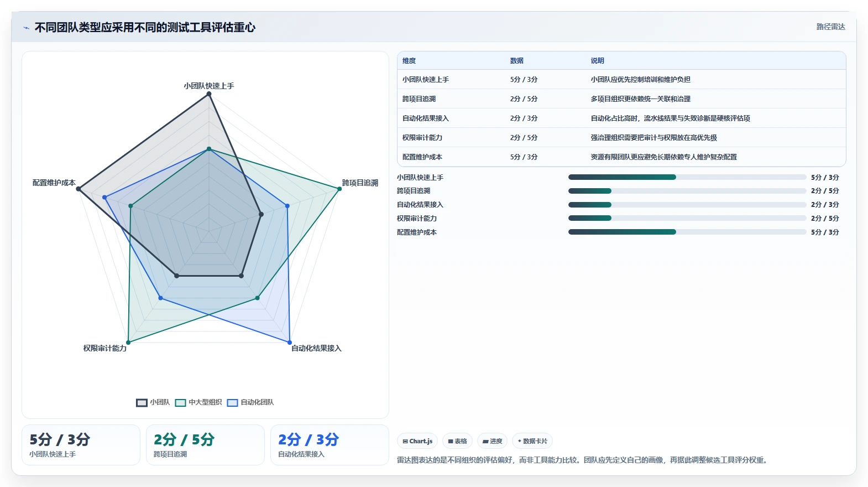Toggle the 小团队 legend swatch
The width and height of the screenshot is (868, 487).
tap(142, 402)
